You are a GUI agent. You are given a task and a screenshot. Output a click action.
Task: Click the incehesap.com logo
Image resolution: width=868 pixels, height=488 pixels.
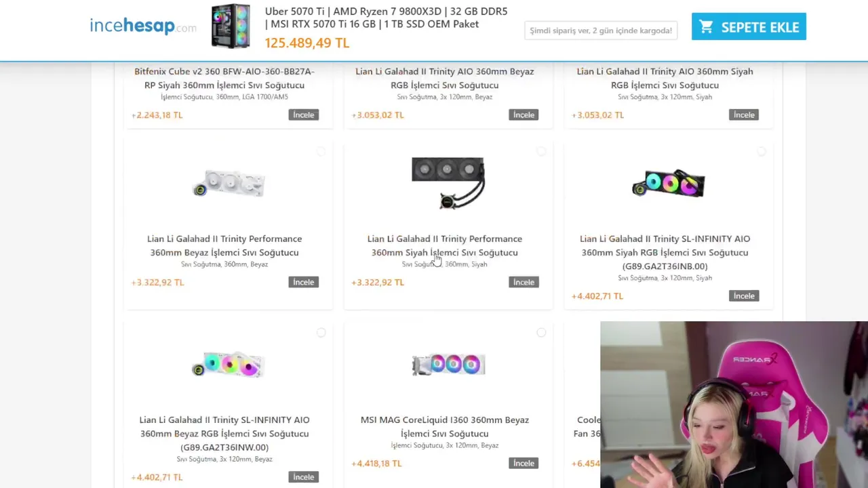coord(143,26)
